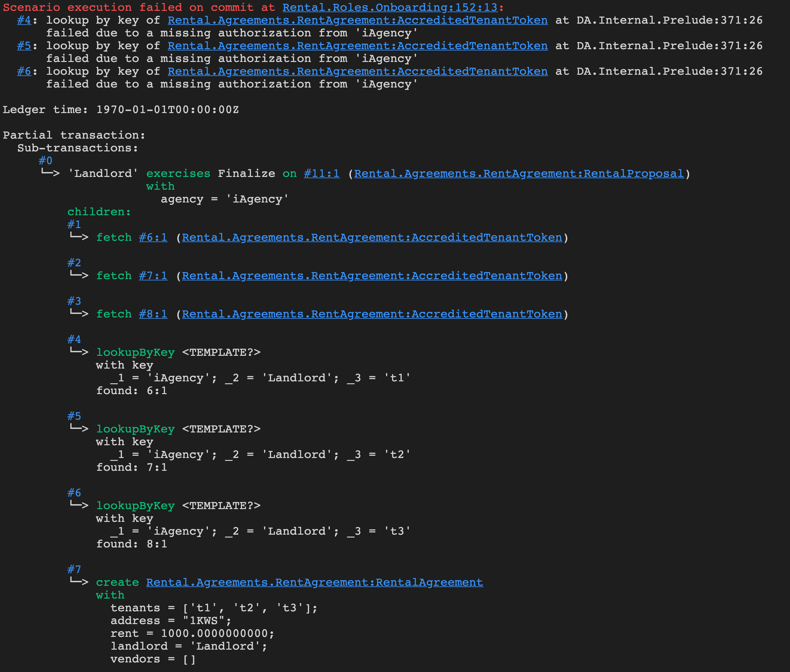Click the Ledger time timestamp text
Image resolution: width=790 pixels, height=672 pixels.
coord(167,110)
